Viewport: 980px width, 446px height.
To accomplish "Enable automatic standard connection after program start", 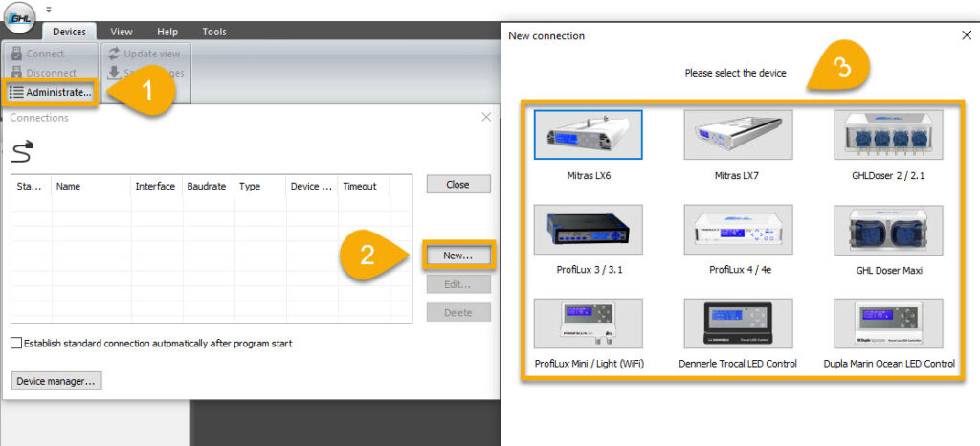I will tap(16, 344).
